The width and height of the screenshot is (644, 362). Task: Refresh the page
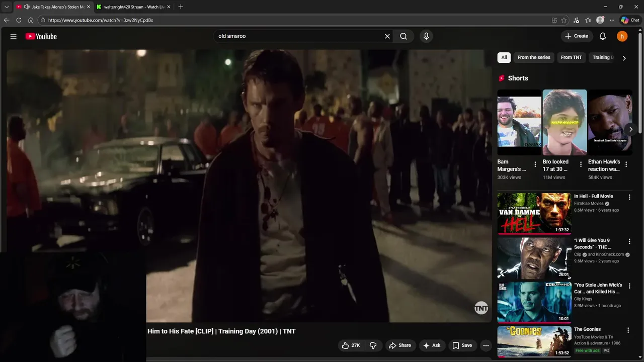click(19, 20)
